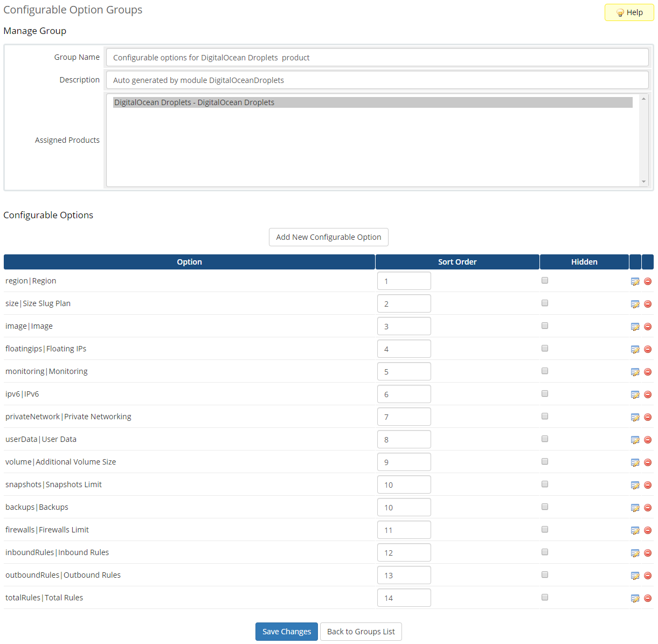Viewport: 658px width, 644px height.
Task: Go Back to Groups List
Action: [x=361, y=632]
